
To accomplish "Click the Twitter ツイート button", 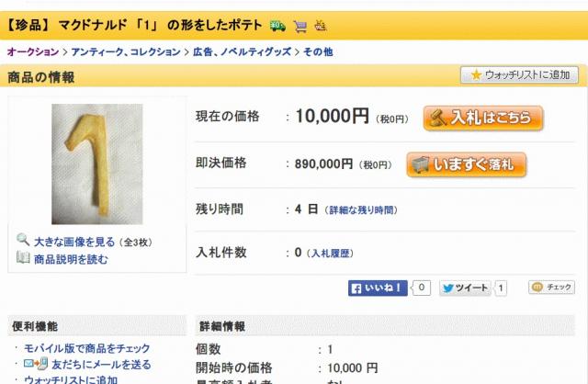I will [466, 288].
